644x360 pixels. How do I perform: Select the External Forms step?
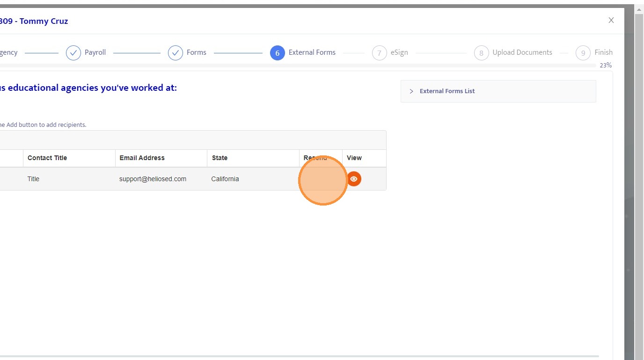(303, 53)
